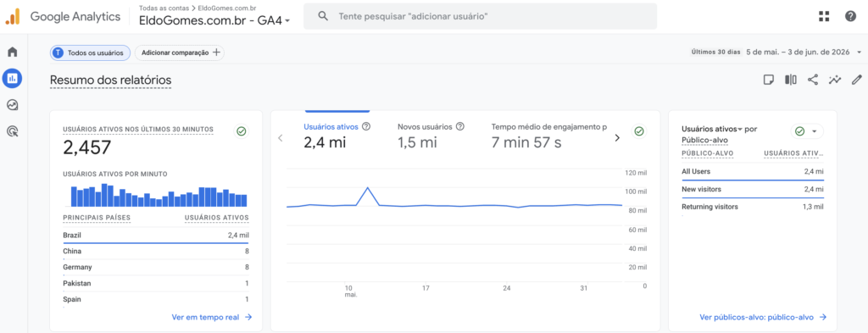Expand EldoGomes.com.br - GA4 property selector
868x333 pixels.
tap(214, 20)
